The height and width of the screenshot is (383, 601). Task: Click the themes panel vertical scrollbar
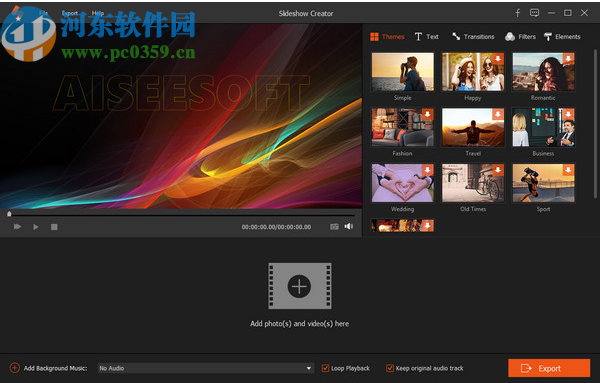point(596,125)
